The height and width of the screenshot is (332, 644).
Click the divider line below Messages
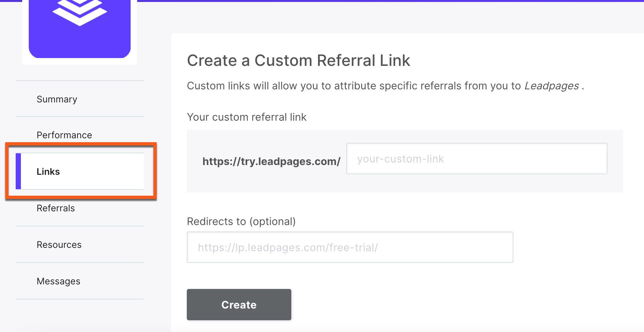pos(80,299)
